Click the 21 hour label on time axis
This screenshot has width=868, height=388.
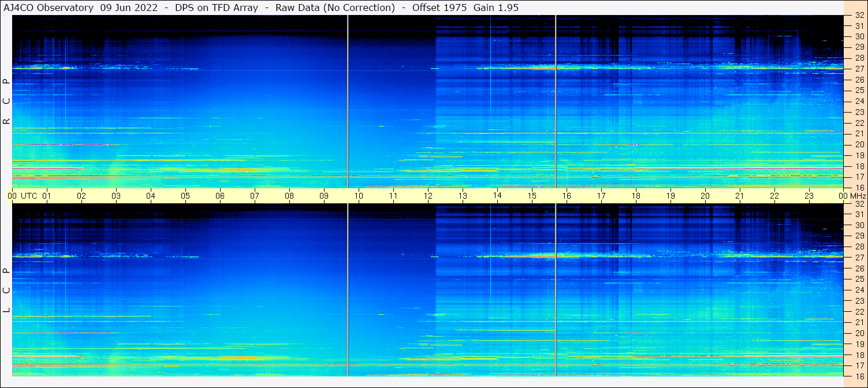[x=740, y=196]
